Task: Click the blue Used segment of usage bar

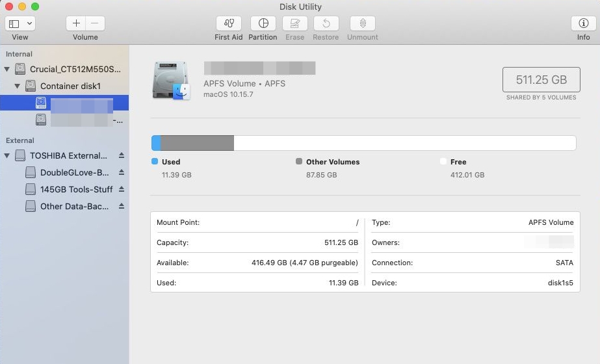Action: pyautogui.click(x=156, y=143)
